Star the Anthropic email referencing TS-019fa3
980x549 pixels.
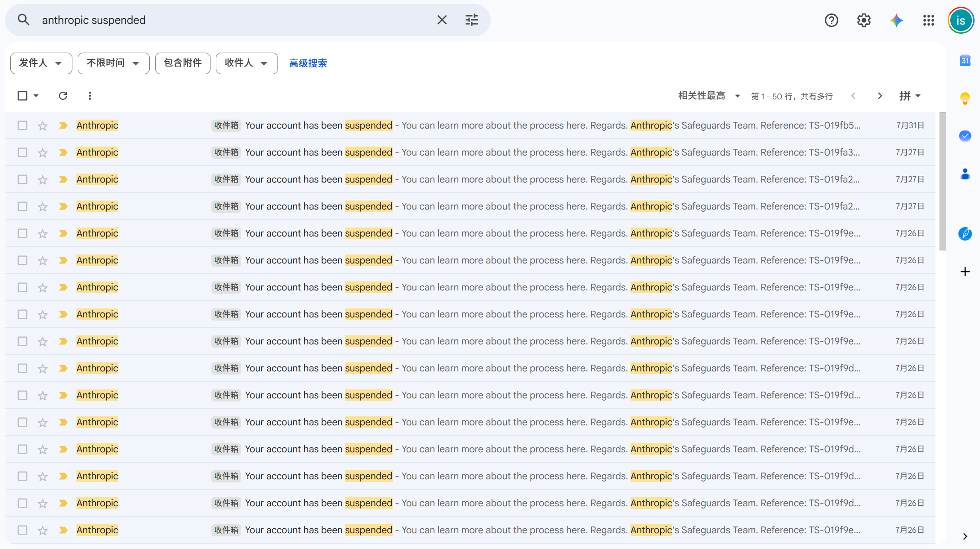pyautogui.click(x=43, y=152)
